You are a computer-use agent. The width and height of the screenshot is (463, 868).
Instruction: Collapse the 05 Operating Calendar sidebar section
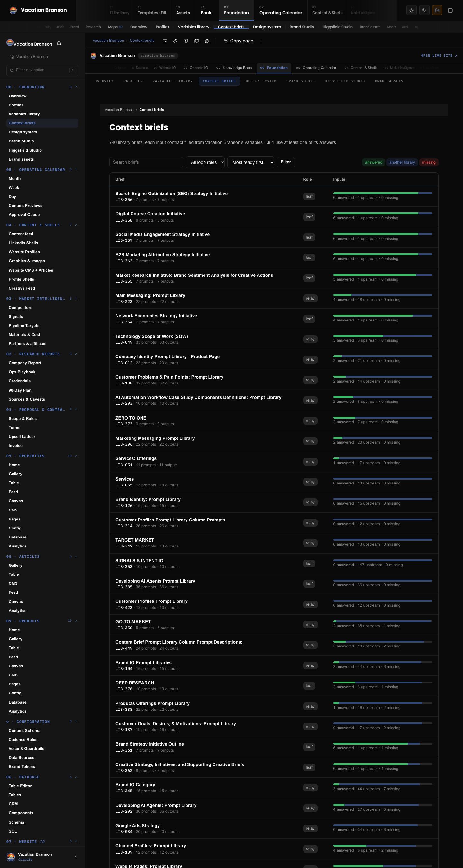pyautogui.click(x=76, y=170)
